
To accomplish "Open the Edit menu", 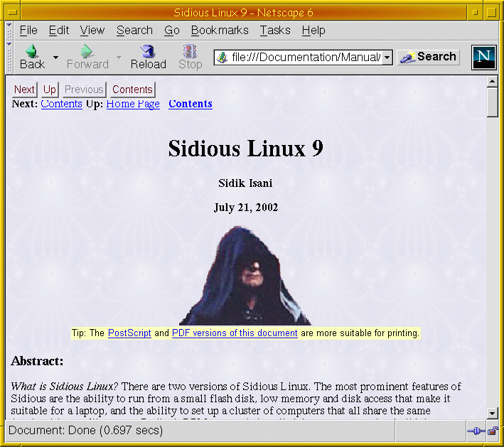I will point(59,31).
